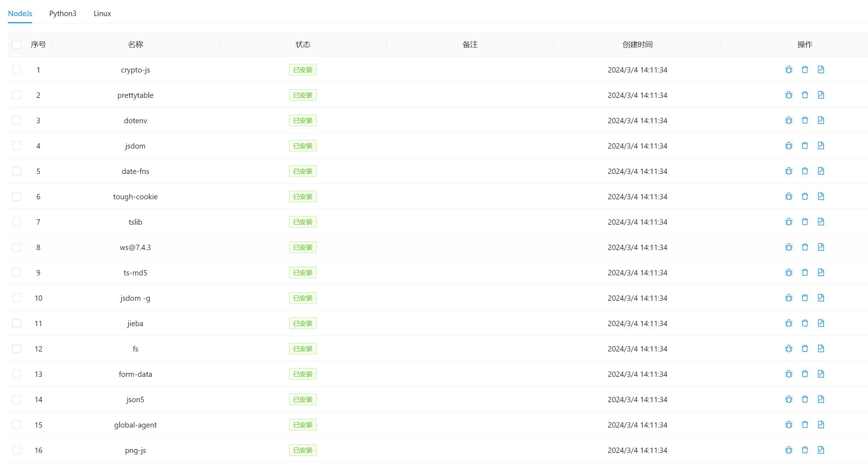Click the form-data name cell
Viewport: 868px width, 464px height.
pyautogui.click(x=135, y=374)
